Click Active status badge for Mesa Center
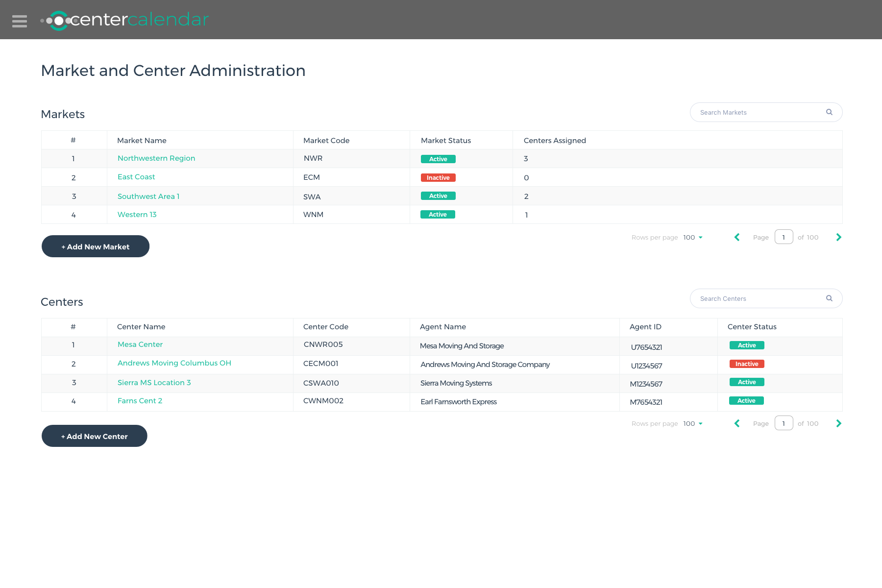Viewport: 882px width, 588px height. pos(747,345)
